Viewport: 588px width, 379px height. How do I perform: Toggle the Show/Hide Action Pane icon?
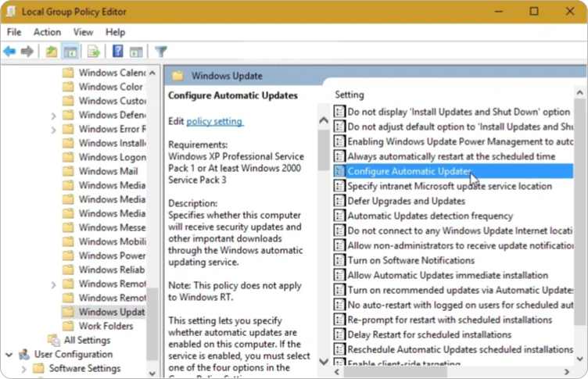[x=136, y=52]
